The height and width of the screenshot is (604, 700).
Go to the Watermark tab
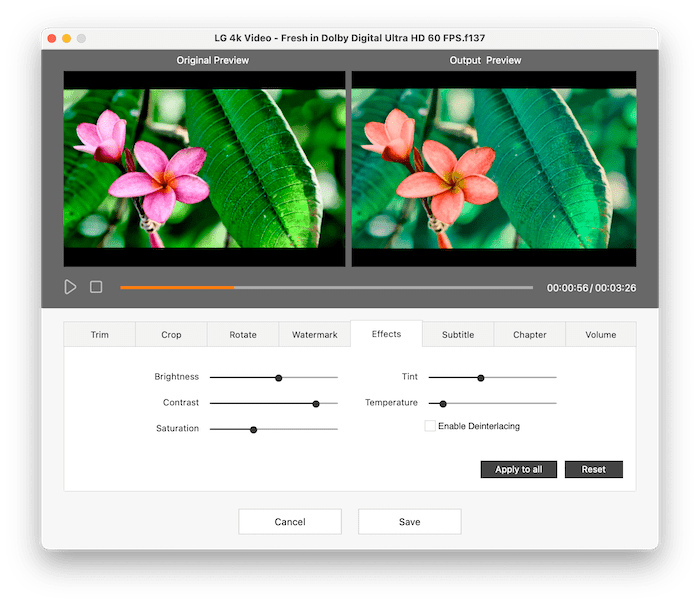315,334
